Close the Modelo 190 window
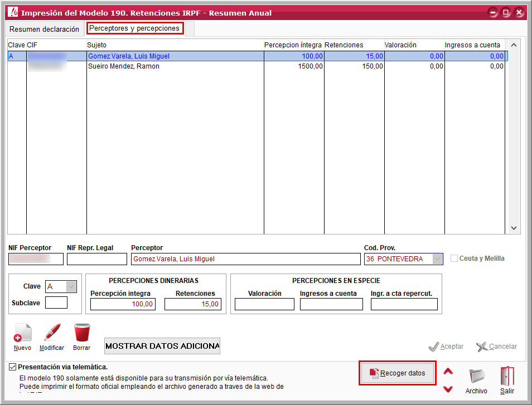This screenshot has height=405, width=532. click(519, 13)
